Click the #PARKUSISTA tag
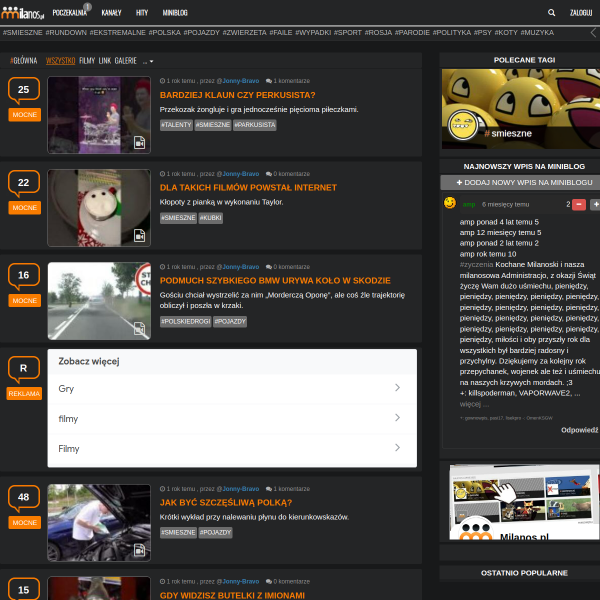The height and width of the screenshot is (600, 600). tap(254, 125)
